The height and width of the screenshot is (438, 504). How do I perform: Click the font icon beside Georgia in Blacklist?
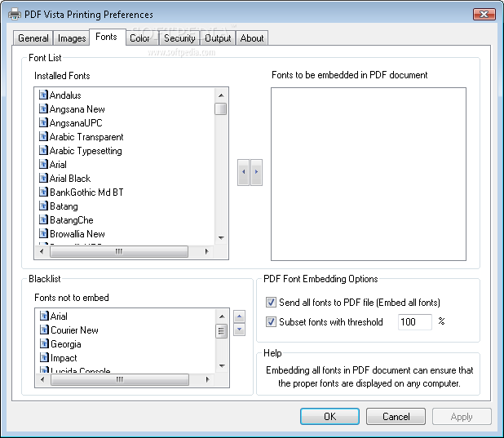pyautogui.click(x=44, y=343)
